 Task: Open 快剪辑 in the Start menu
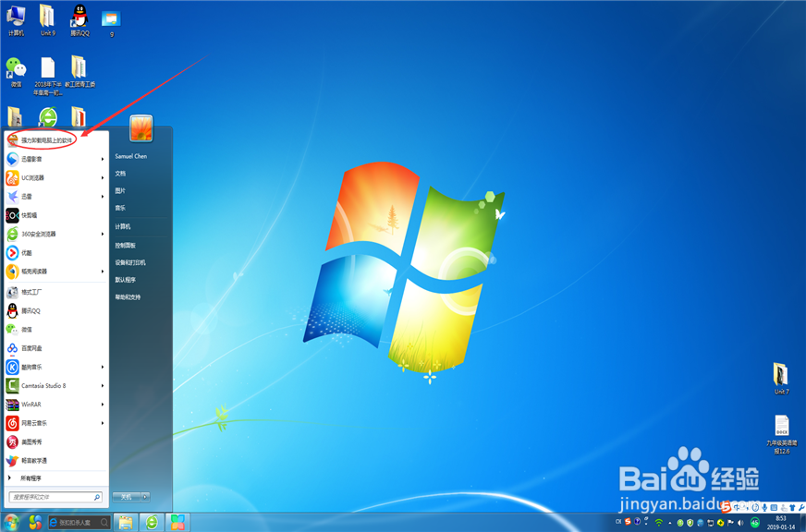click(x=56, y=215)
